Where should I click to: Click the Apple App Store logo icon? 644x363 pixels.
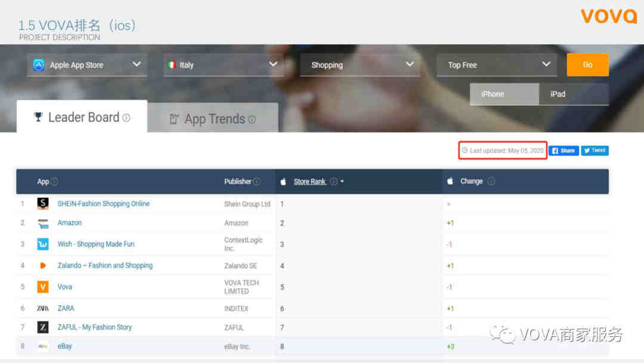tap(39, 65)
